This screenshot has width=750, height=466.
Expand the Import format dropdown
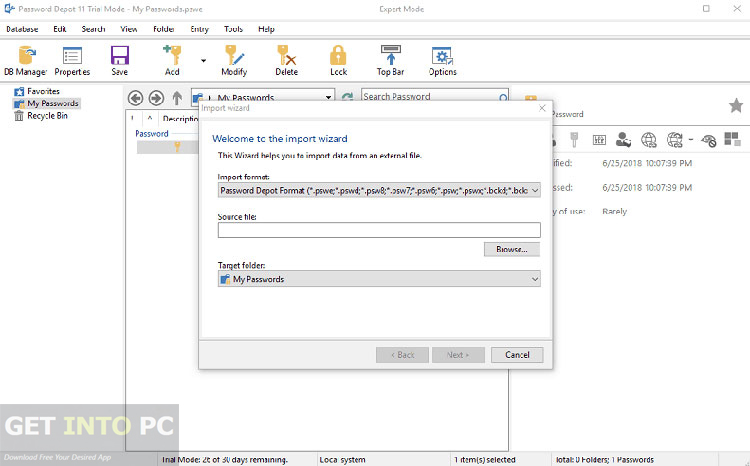(535, 190)
